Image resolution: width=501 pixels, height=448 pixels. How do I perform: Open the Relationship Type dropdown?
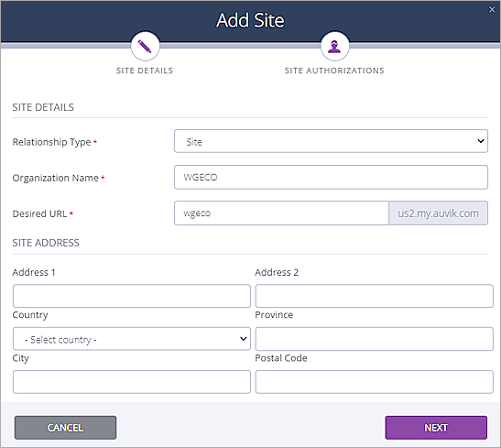click(331, 141)
